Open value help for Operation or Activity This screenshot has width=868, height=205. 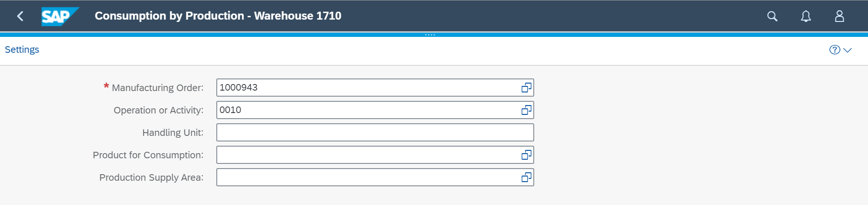(526, 110)
